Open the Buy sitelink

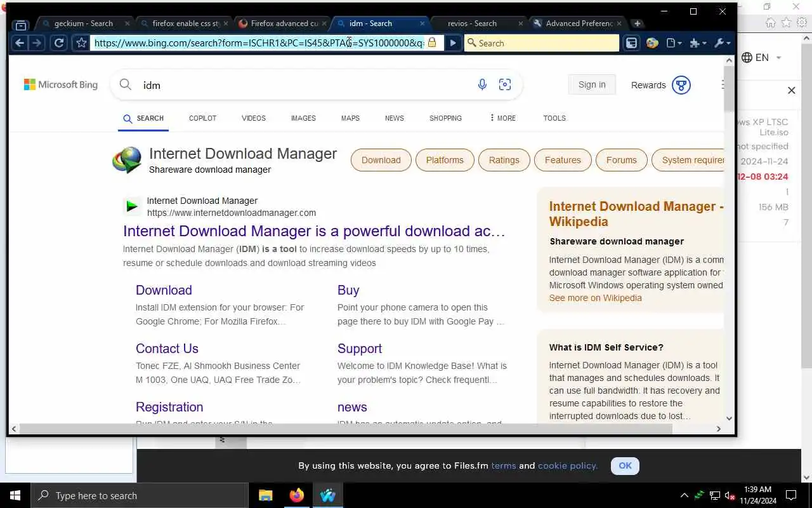coord(348,290)
